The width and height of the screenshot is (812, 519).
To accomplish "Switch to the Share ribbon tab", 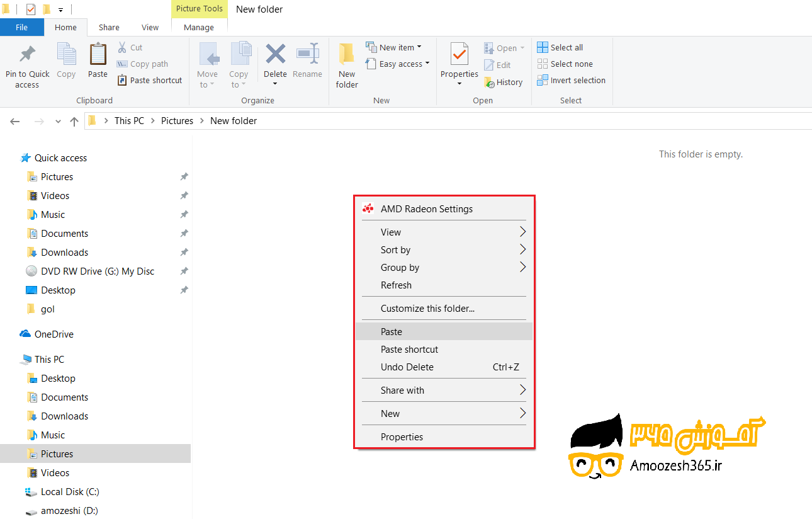I will pos(109,27).
